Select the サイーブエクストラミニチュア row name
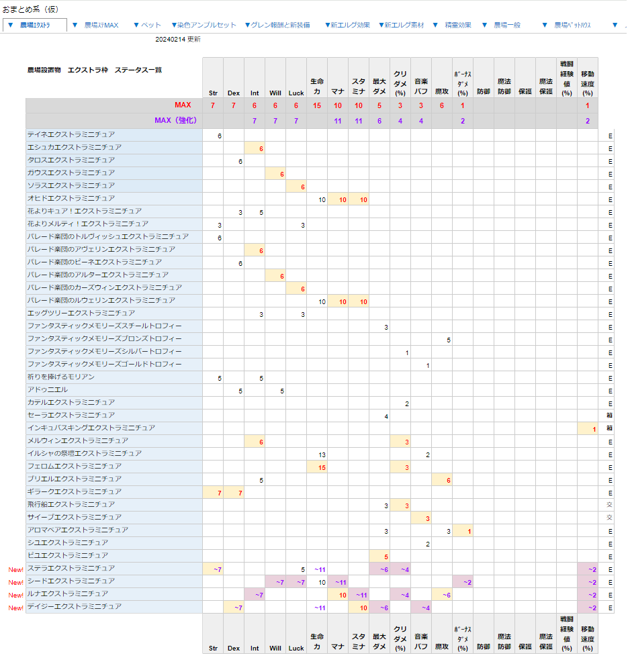The image size is (630, 672). [x=75, y=518]
